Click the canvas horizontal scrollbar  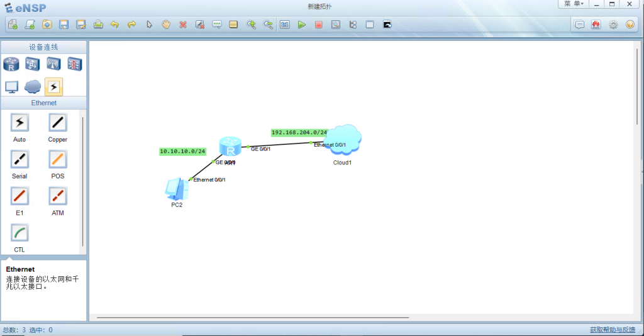point(252,318)
